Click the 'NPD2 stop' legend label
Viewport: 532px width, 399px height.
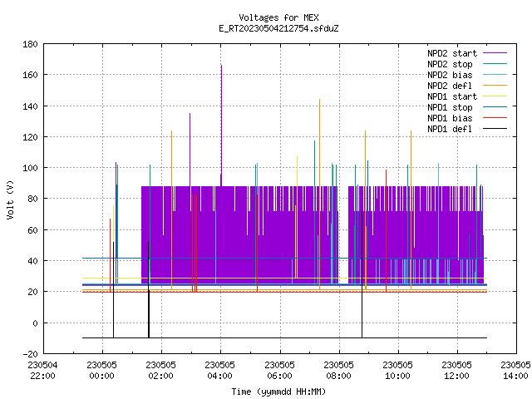[450, 64]
